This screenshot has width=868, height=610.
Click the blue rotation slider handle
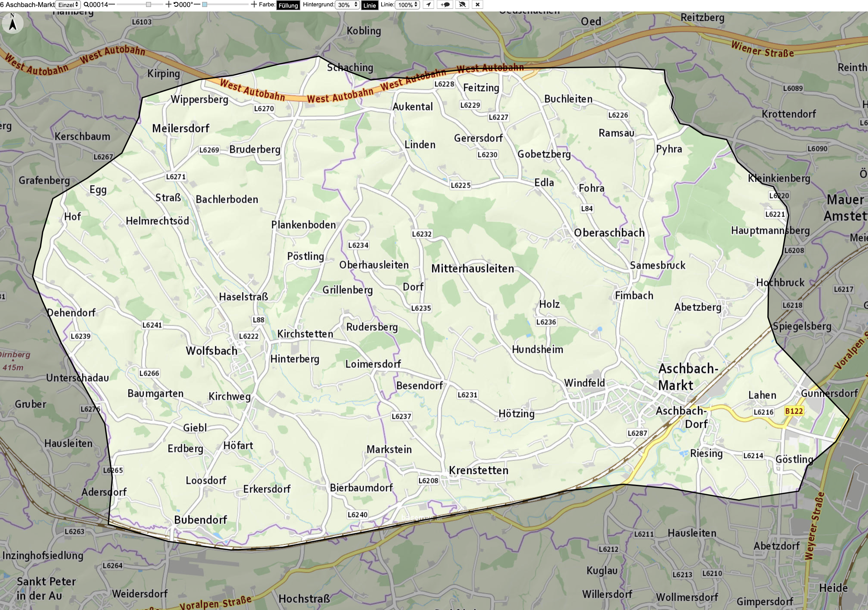pos(205,4)
